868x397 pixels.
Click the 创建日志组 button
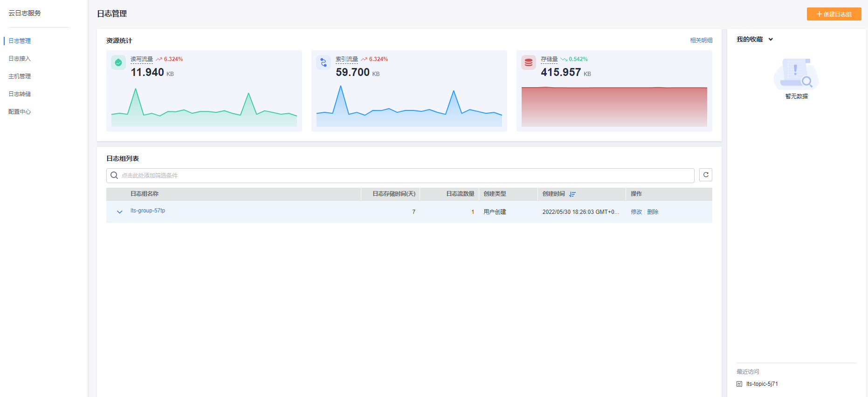[834, 14]
